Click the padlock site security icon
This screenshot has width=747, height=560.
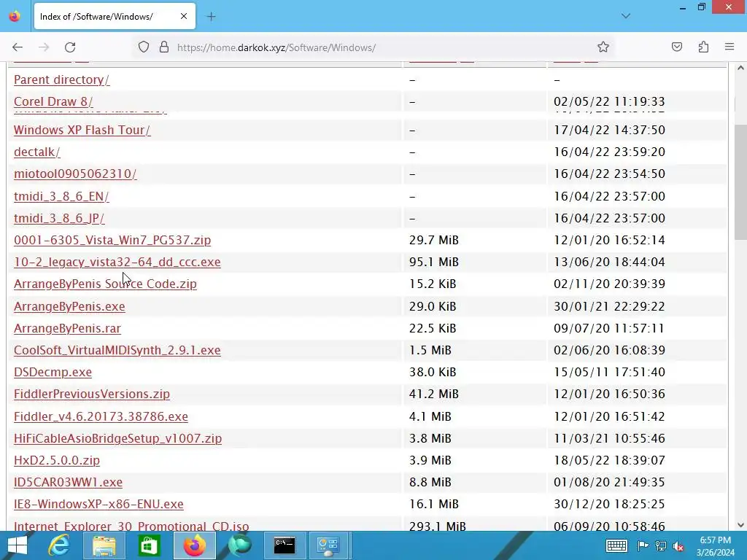pyautogui.click(x=164, y=47)
